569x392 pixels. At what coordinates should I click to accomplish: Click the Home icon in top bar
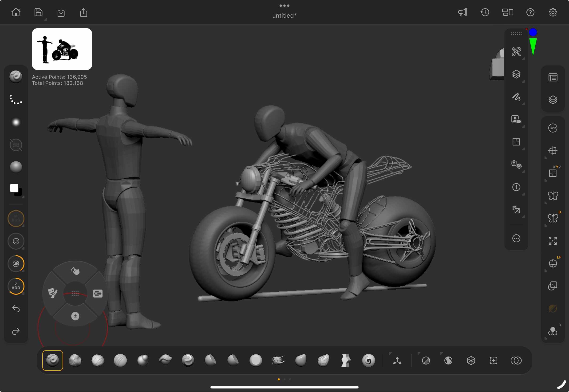[x=16, y=12]
